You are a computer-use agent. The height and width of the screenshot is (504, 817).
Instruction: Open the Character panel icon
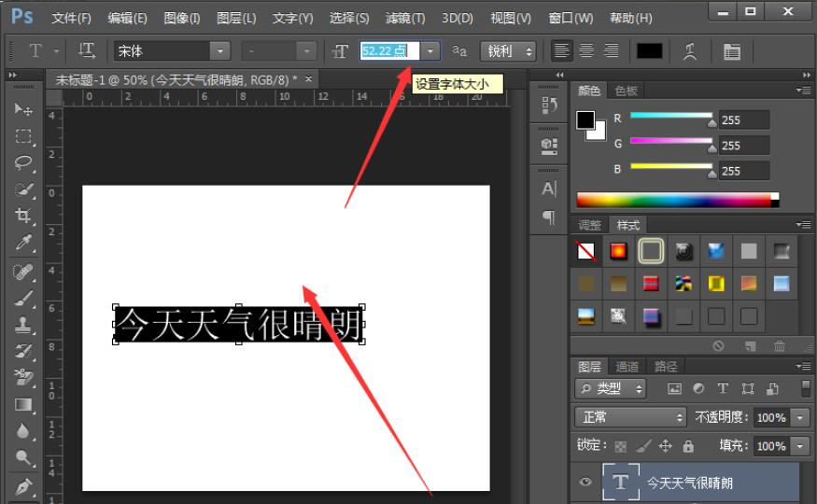tap(549, 189)
